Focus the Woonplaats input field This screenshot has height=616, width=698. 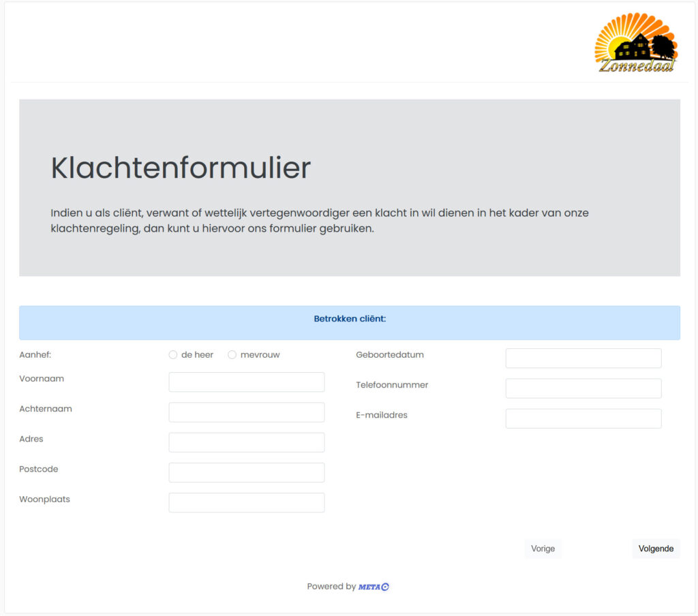(x=247, y=502)
